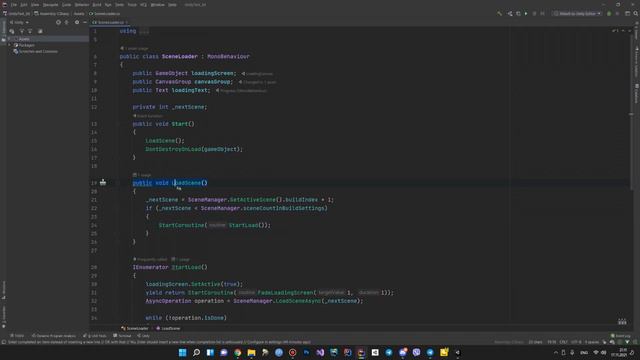Expand the Packages tree node
Image resolution: width=640 pixels, height=360 pixels.
coord(9,45)
